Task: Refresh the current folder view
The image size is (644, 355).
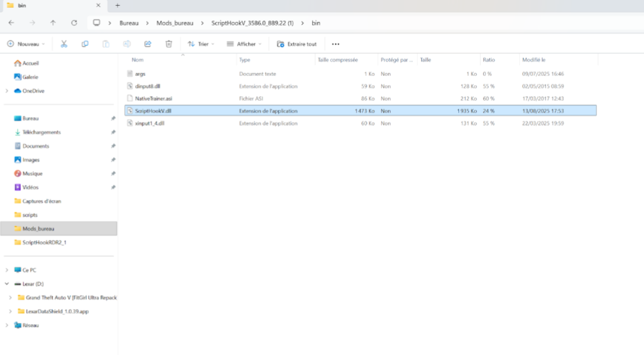Action: click(74, 23)
